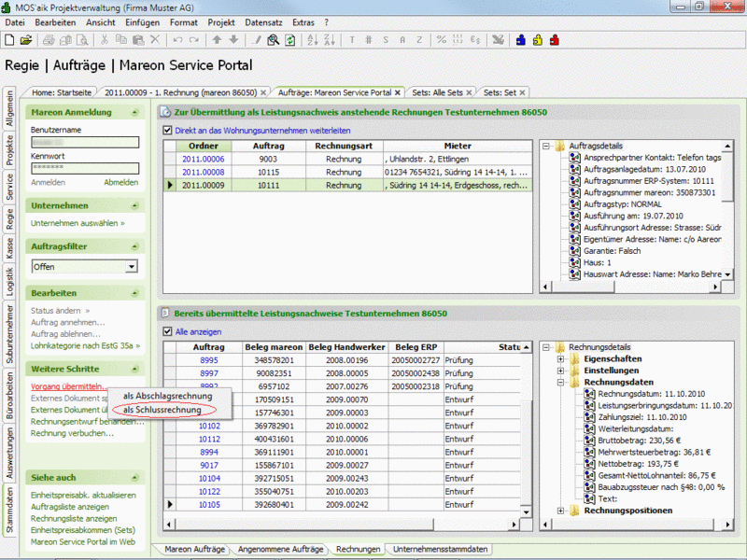Open the 'Angenommene Aufträge' bottom tab

(281, 549)
